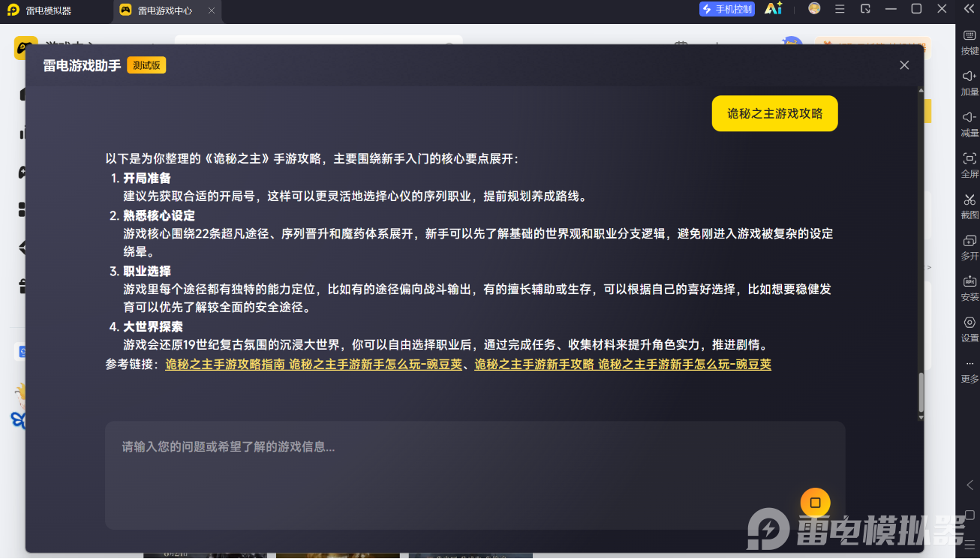Screen dimensions: 980x559
Task: Click the small-window icon in title bar
Action: (x=865, y=9)
